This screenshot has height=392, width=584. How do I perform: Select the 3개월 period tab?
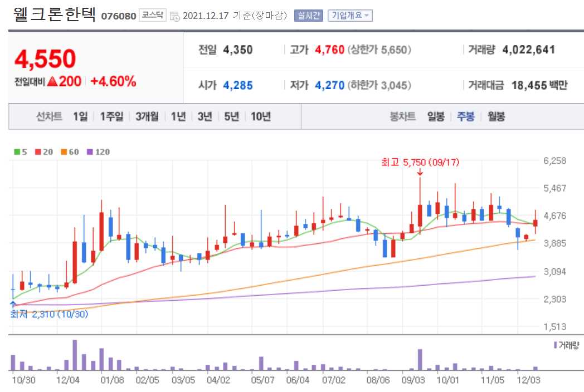[146, 116]
